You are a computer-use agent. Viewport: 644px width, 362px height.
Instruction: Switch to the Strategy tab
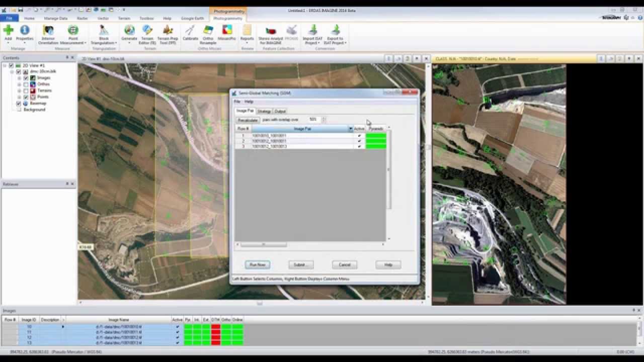pyautogui.click(x=264, y=111)
